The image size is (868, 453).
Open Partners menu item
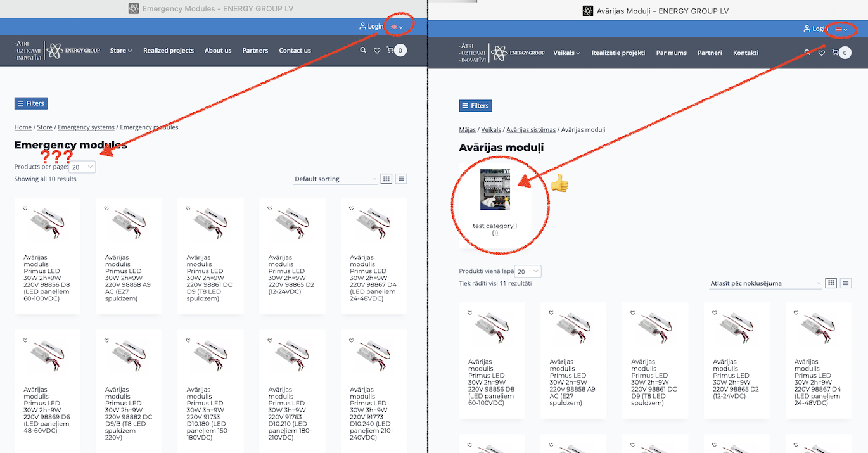(255, 51)
